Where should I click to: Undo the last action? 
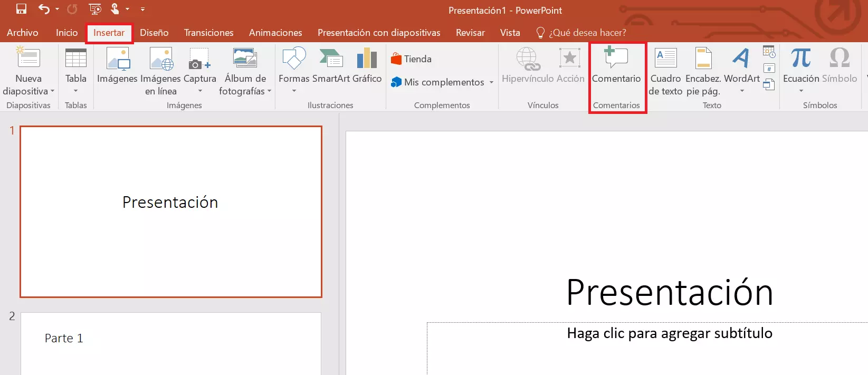[44, 9]
